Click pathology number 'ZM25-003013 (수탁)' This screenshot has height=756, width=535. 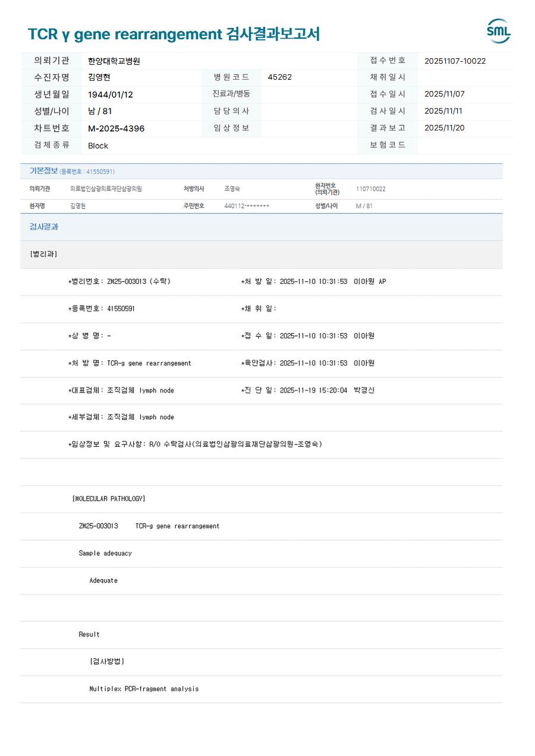click(139, 281)
